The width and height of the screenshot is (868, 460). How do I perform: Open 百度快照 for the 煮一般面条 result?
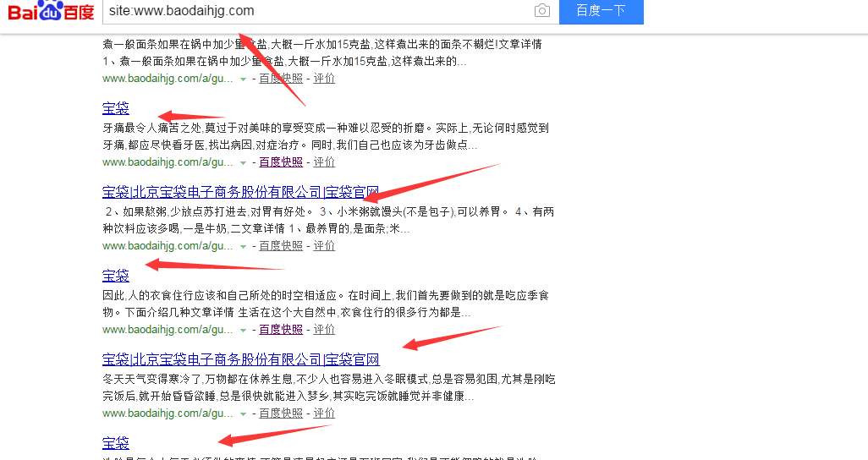coord(281,79)
